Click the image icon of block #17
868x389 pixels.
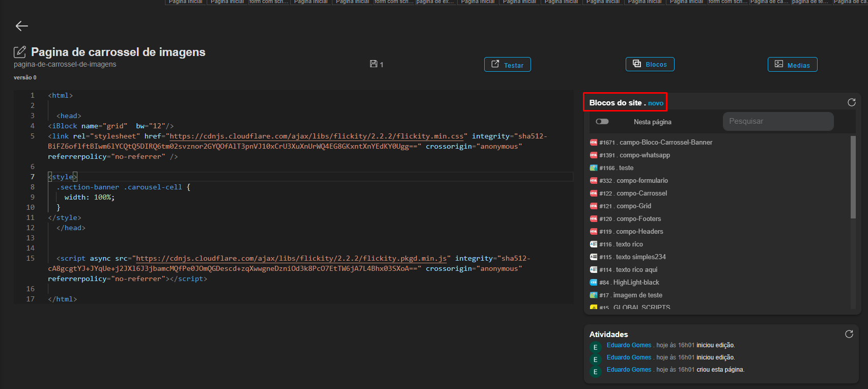594,295
